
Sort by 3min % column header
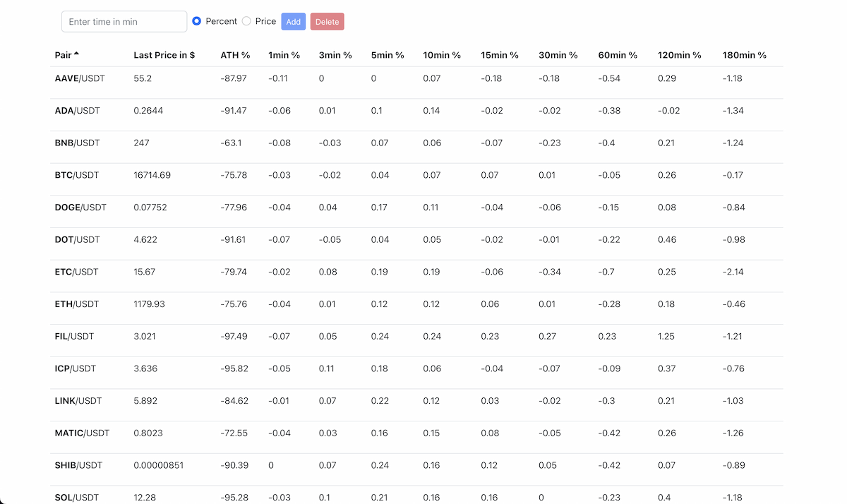(335, 55)
